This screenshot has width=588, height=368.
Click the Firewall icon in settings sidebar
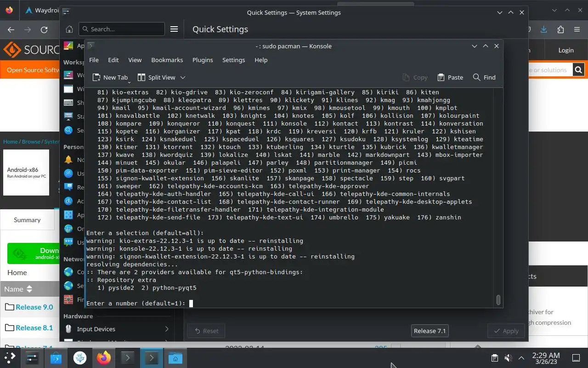tap(68, 299)
